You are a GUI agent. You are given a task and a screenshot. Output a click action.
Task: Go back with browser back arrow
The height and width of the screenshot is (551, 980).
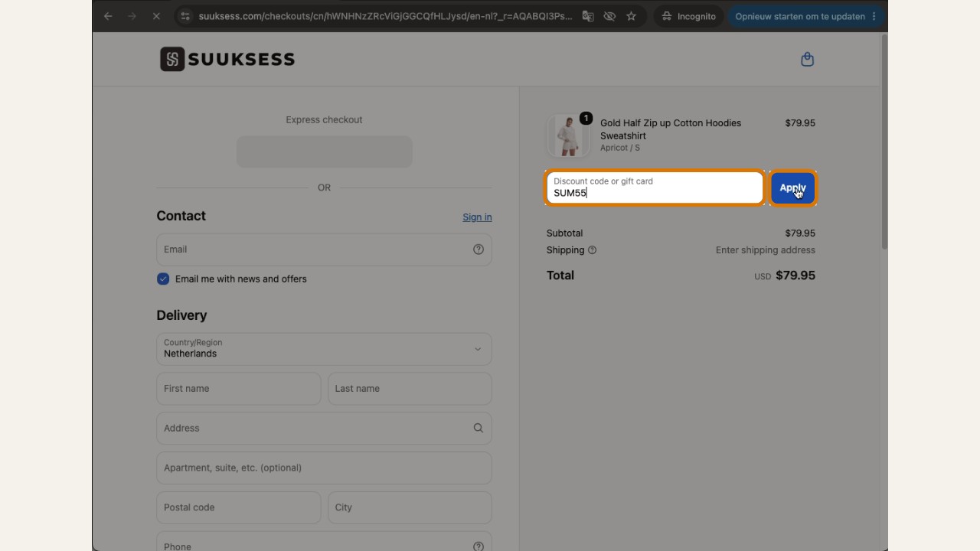[108, 16]
